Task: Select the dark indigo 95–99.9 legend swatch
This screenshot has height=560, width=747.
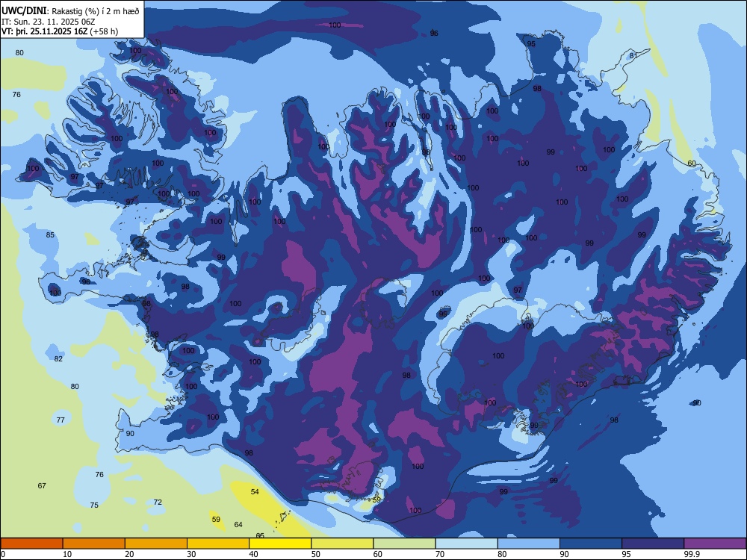Action: tap(653, 544)
